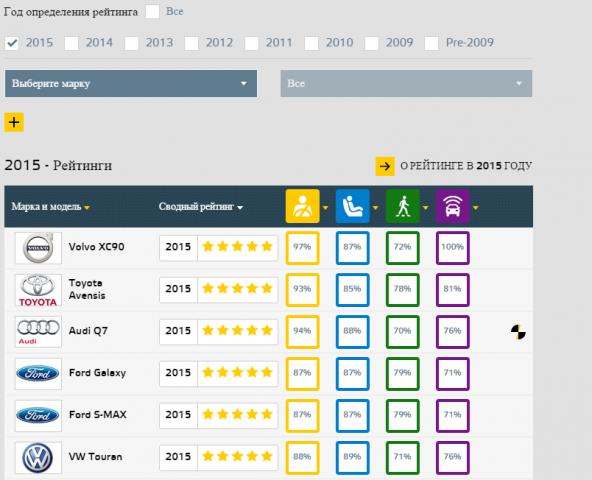Click VW Touran 88% adult score
Screen dimensions: 592x480
tap(302, 457)
